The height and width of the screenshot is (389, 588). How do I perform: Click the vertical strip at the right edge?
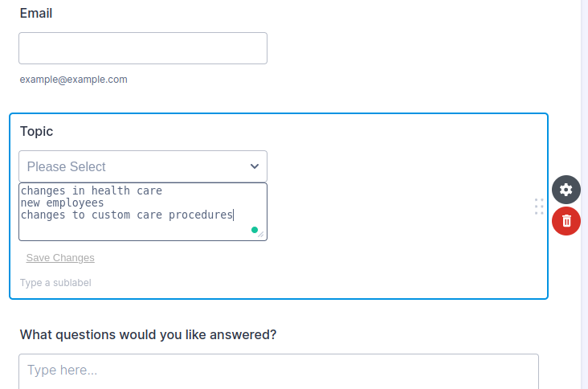[584, 194]
